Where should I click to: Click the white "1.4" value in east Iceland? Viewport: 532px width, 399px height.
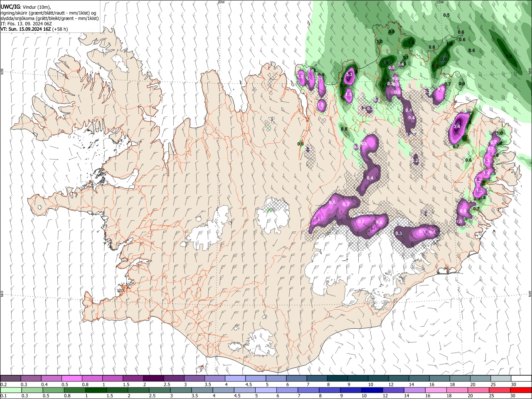(x=486, y=173)
